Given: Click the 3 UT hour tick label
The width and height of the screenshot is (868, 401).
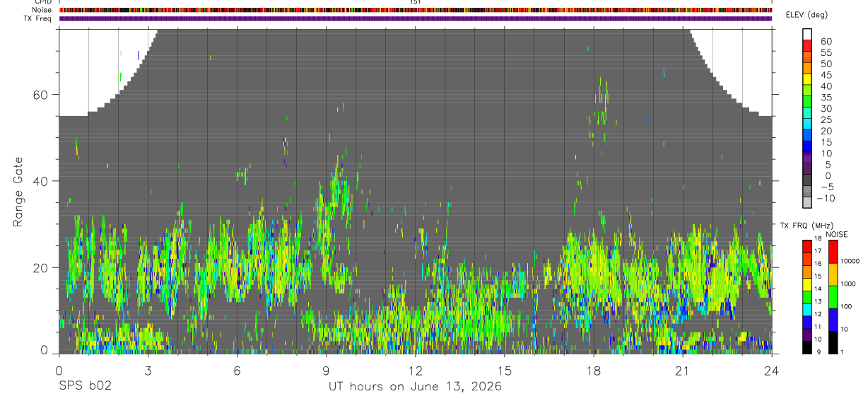Looking at the screenshot, I should click(x=148, y=371).
